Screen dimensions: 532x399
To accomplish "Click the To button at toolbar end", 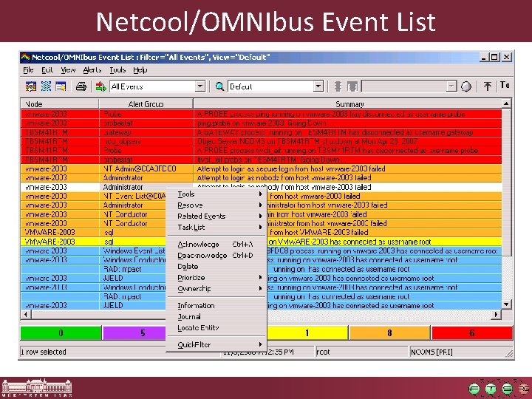I will tap(505, 86).
